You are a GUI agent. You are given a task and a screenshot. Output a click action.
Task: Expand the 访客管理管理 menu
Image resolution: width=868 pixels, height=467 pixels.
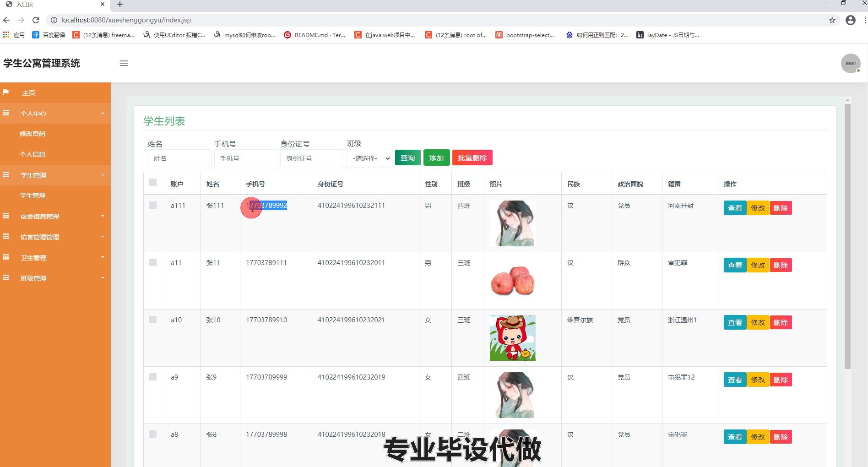(x=55, y=237)
